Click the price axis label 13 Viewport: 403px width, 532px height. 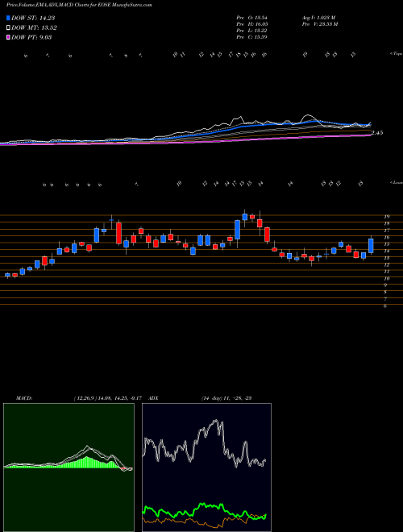click(386, 258)
